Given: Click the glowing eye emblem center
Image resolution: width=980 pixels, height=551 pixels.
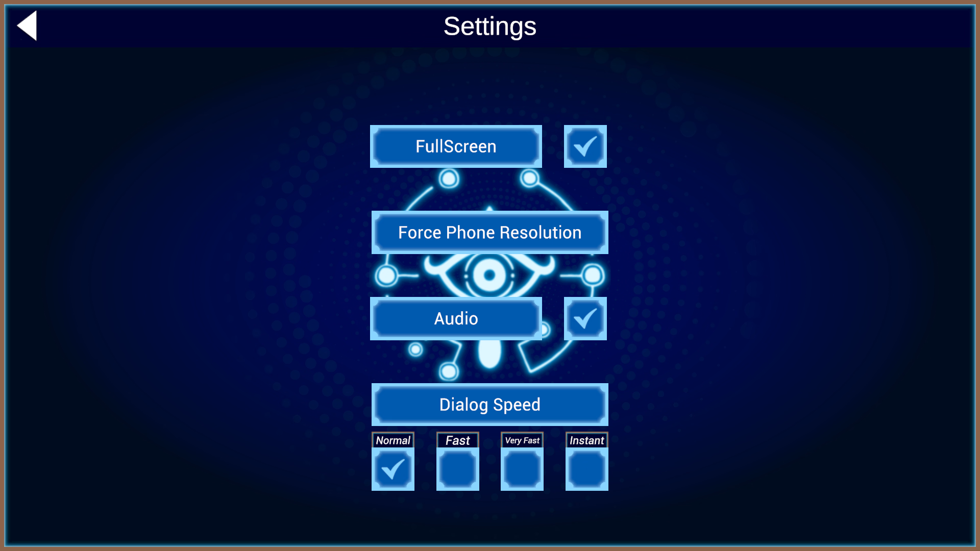Looking at the screenshot, I should (x=489, y=275).
